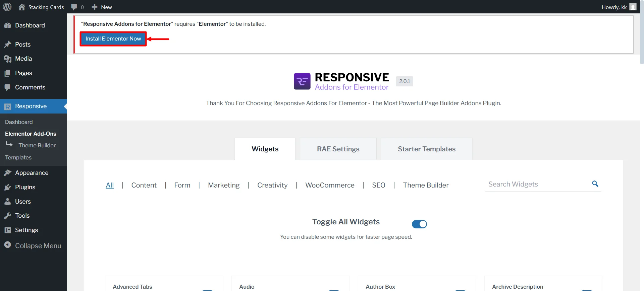Image resolution: width=644 pixels, height=291 pixels.
Task: Click the Tools wrench icon
Action: (7, 216)
